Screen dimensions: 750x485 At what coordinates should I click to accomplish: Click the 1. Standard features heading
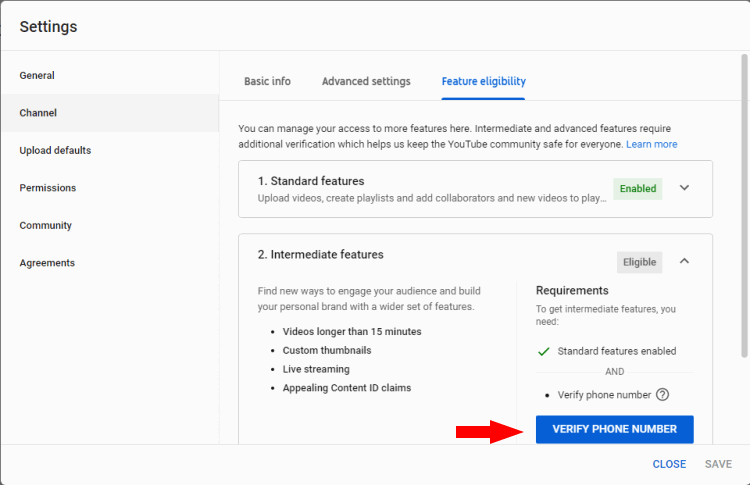[311, 181]
